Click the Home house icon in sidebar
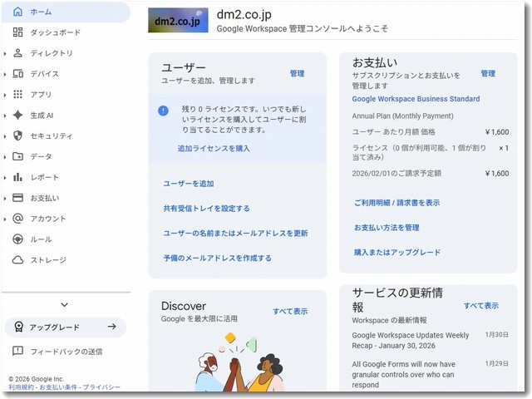The width and height of the screenshot is (532, 399). coord(17,12)
